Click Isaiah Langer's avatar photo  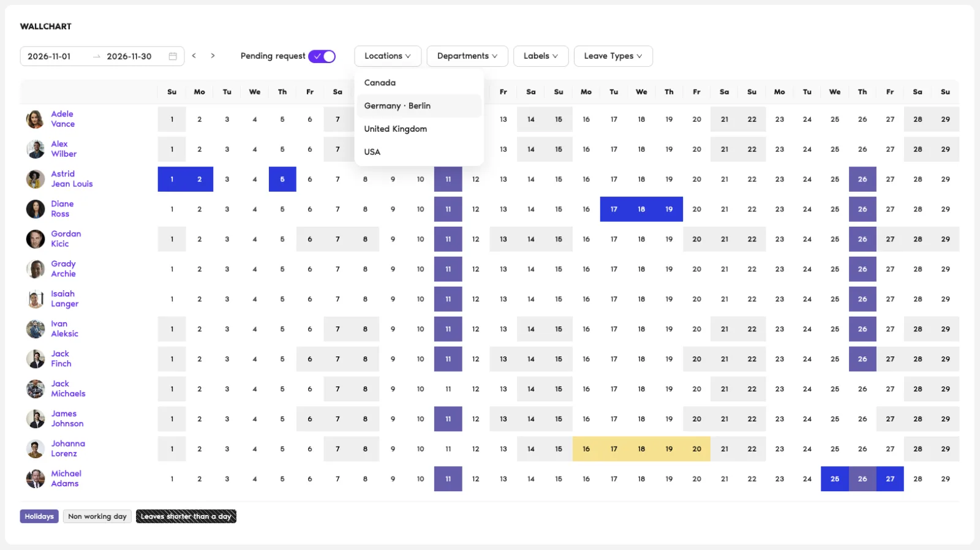tap(36, 299)
